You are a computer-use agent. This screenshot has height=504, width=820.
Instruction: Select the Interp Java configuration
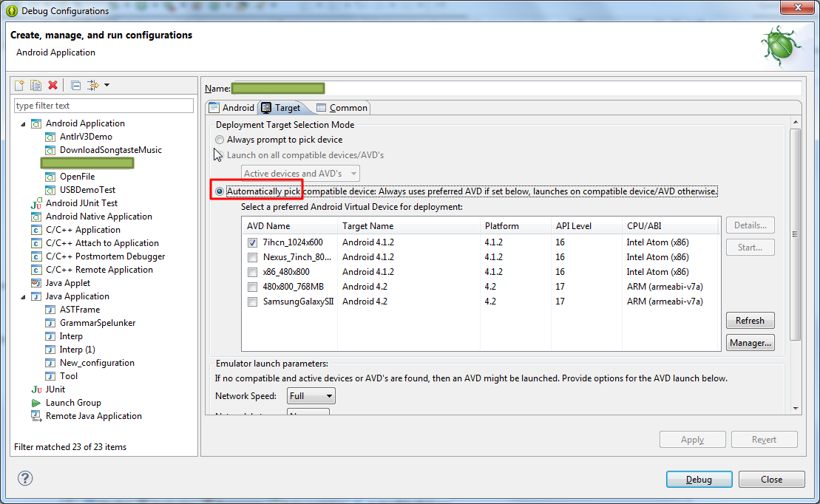[x=71, y=336]
